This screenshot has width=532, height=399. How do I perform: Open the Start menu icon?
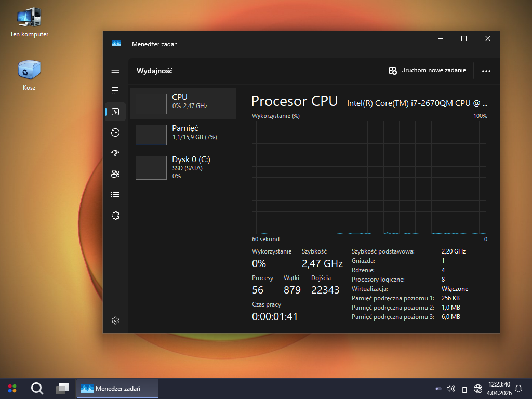12,388
